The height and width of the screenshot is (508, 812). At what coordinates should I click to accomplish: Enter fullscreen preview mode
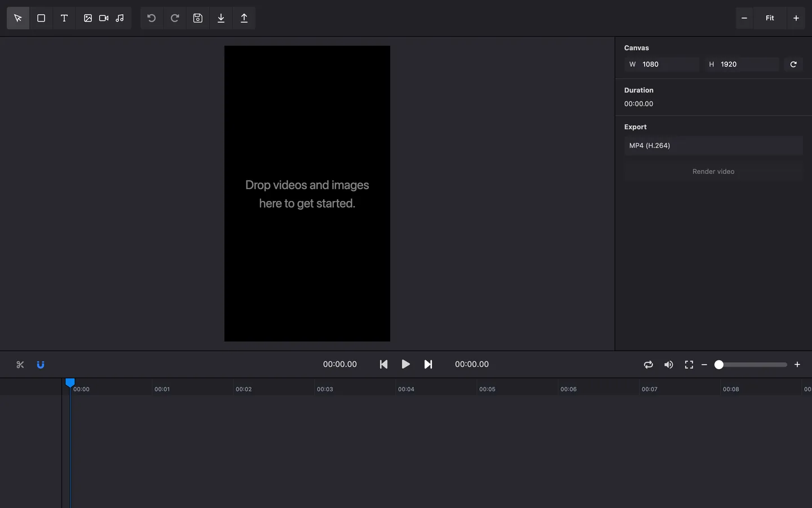click(689, 365)
